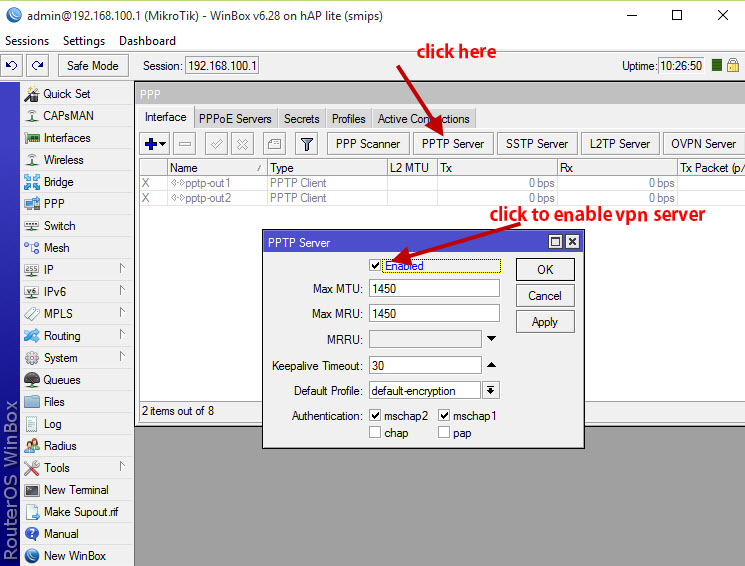Open the OVPN Server settings

click(703, 144)
